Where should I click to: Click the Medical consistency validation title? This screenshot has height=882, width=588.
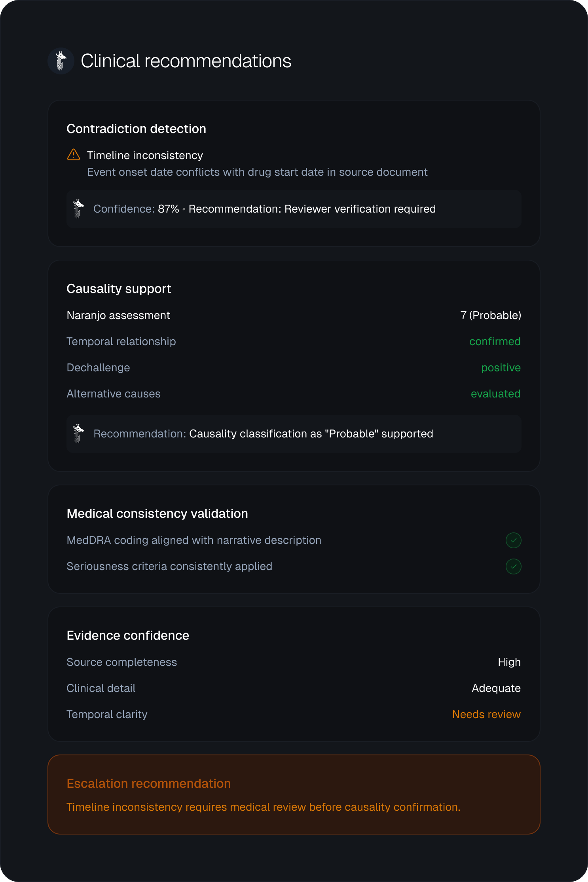pyautogui.click(x=157, y=514)
